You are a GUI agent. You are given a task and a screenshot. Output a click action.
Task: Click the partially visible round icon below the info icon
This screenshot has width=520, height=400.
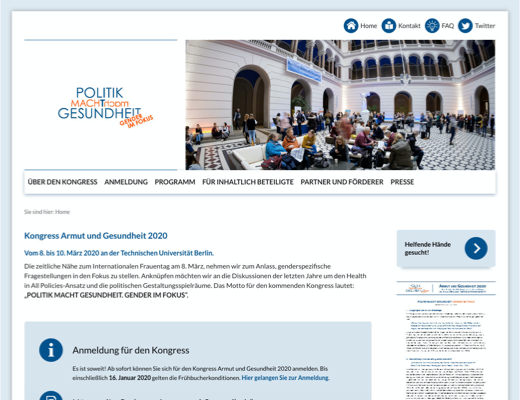(51, 396)
